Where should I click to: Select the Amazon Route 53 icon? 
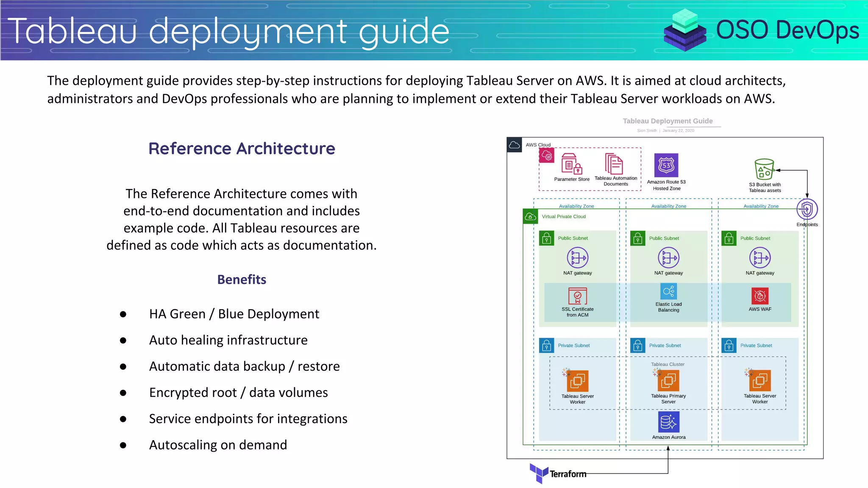pyautogui.click(x=666, y=165)
